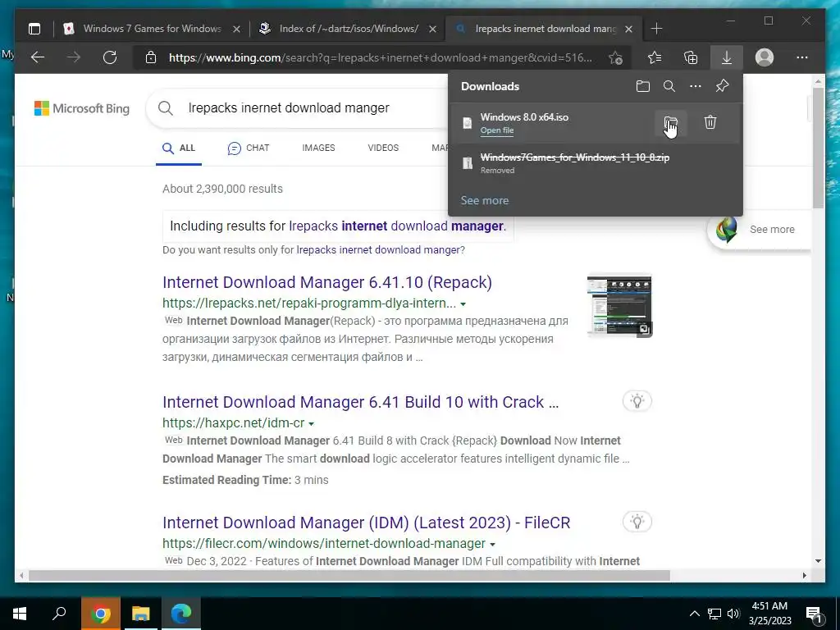Select the lrepacks internet download tab

[544, 29]
